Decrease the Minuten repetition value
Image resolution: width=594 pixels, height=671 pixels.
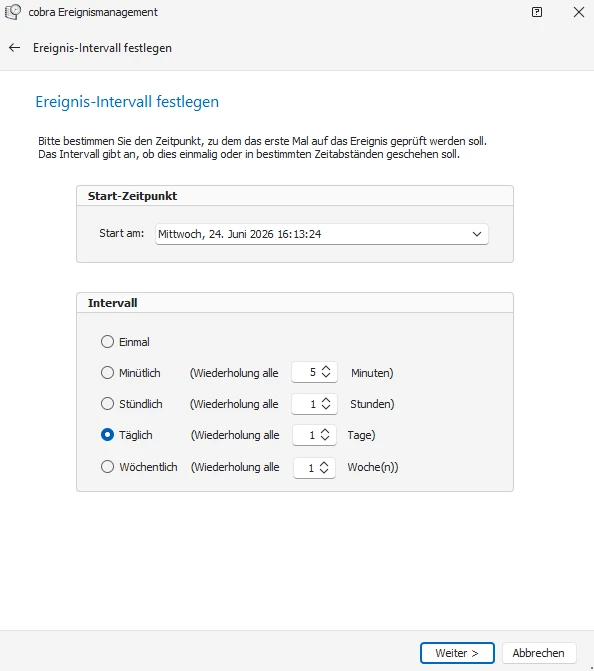pyautogui.click(x=326, y=375)
